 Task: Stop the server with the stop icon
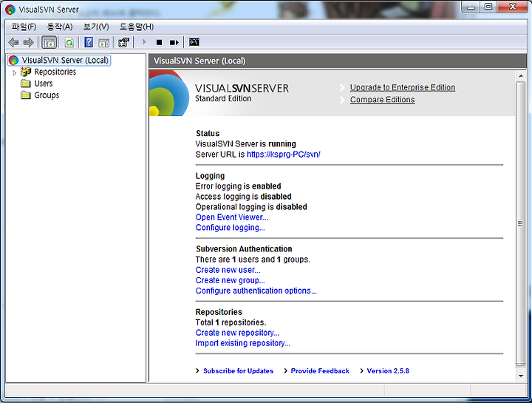tap(159, 42)
